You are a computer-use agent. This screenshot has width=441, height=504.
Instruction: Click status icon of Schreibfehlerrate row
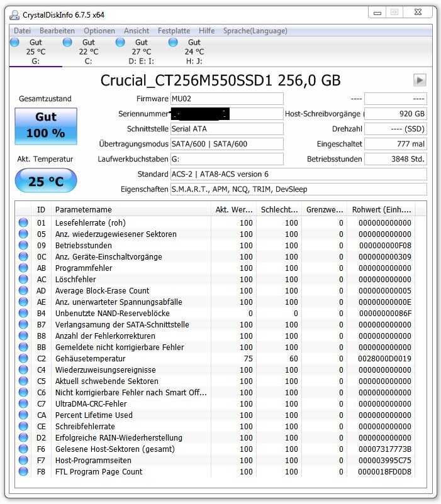23,426
